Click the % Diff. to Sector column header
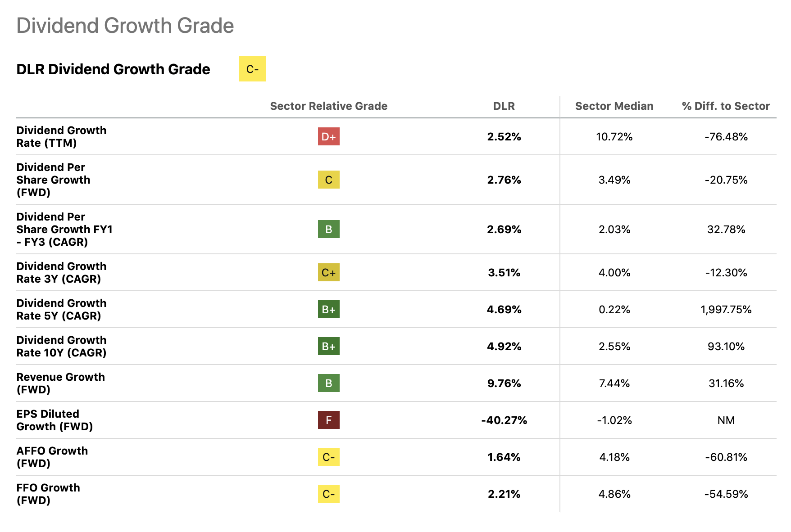791x532 pixels. (x=726, y=106)
